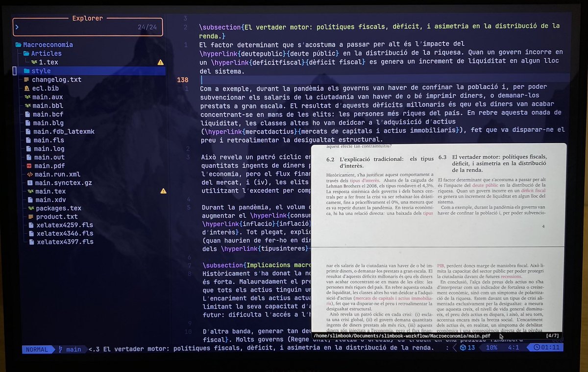Click the warning icon beside main.tex
Image resolution: width=588 pixels, height=372 pixels.
tap(163, 191)
